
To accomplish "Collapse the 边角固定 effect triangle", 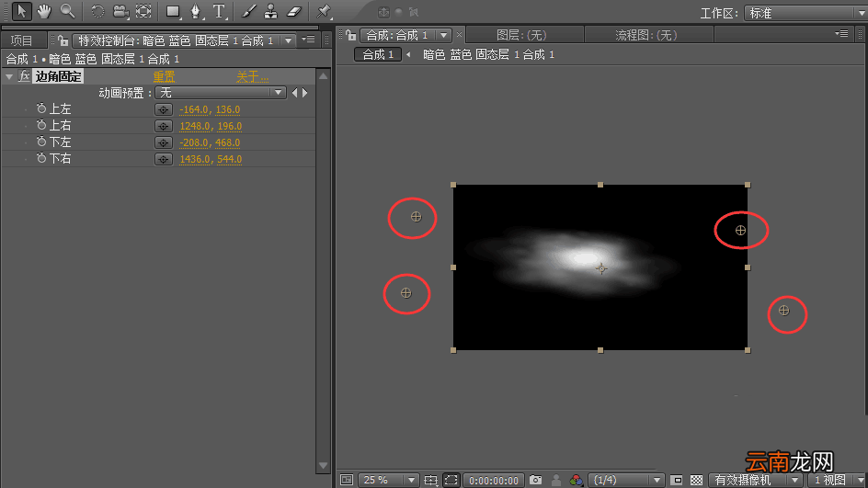I will click(x=9, y=76).
